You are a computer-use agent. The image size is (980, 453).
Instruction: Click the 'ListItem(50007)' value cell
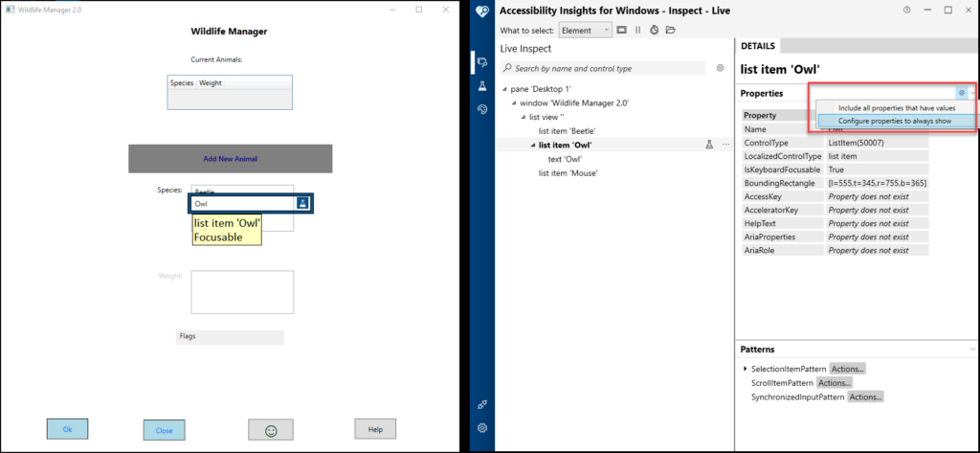(877, 143)
